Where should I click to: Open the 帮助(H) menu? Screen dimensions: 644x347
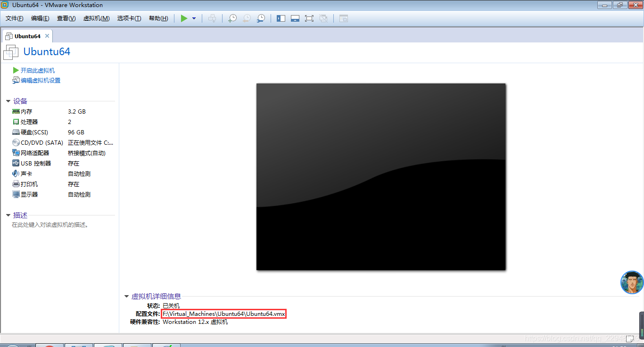pos(158,18)
